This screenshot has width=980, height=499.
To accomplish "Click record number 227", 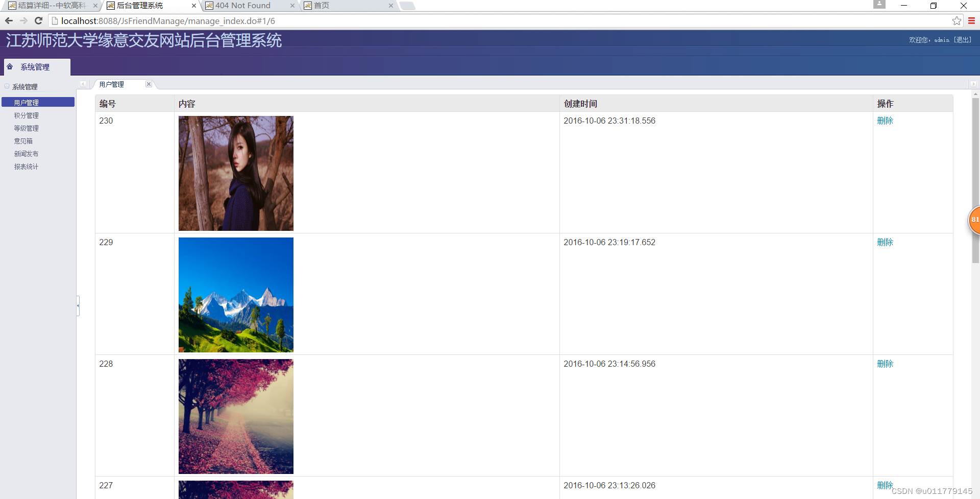I will (106, 485).
